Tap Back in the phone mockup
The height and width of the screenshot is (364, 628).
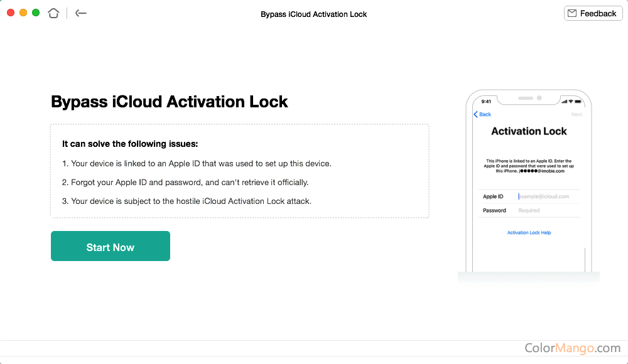coord(482,114)
